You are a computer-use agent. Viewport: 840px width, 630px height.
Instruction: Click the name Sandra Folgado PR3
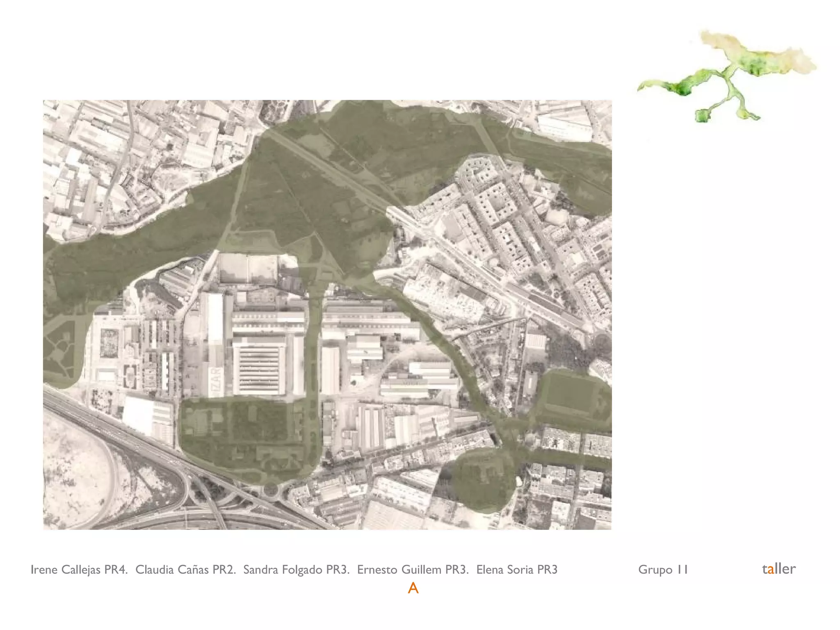tap(296, 570)
